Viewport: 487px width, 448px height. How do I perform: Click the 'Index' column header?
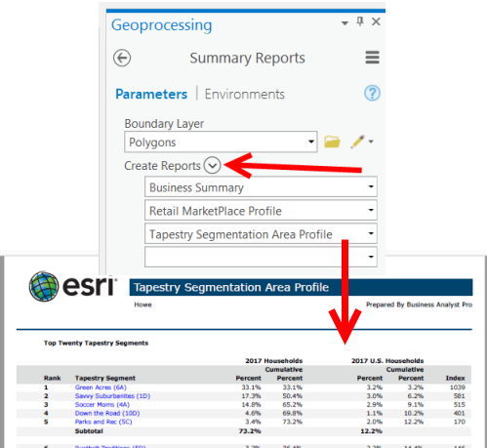(x=455, y=378)
